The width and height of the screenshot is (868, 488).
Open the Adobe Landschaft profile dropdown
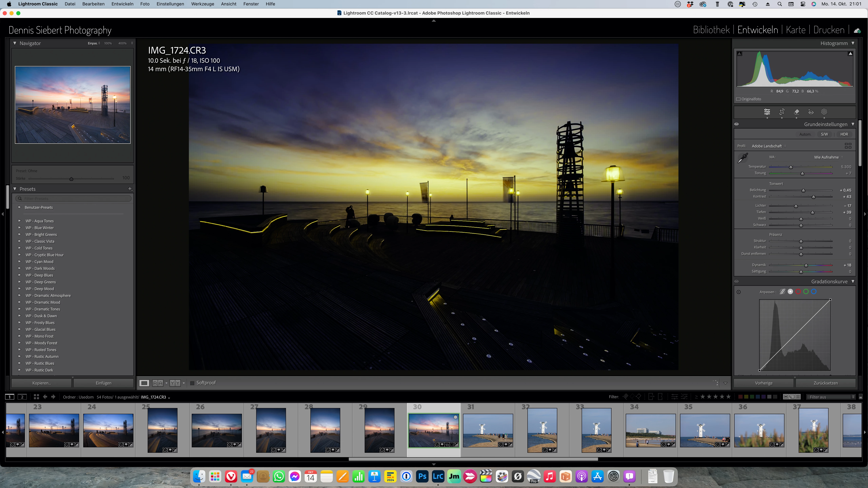(768, 146)
